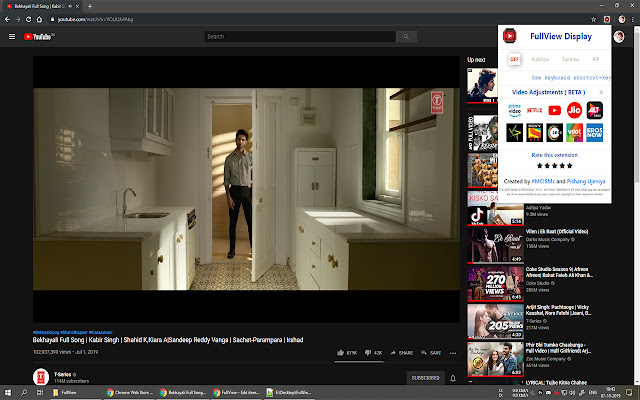Select the ALT Balaji icon

(594, 110)
